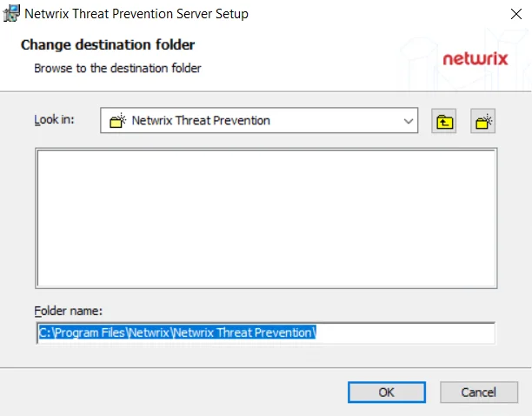
Task: Click the Look in label
Action: coord(54,119)
